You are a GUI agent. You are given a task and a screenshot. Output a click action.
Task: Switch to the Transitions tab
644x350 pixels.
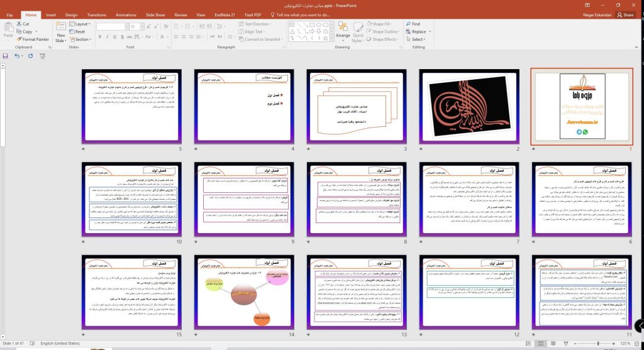[x=96, y=14]
